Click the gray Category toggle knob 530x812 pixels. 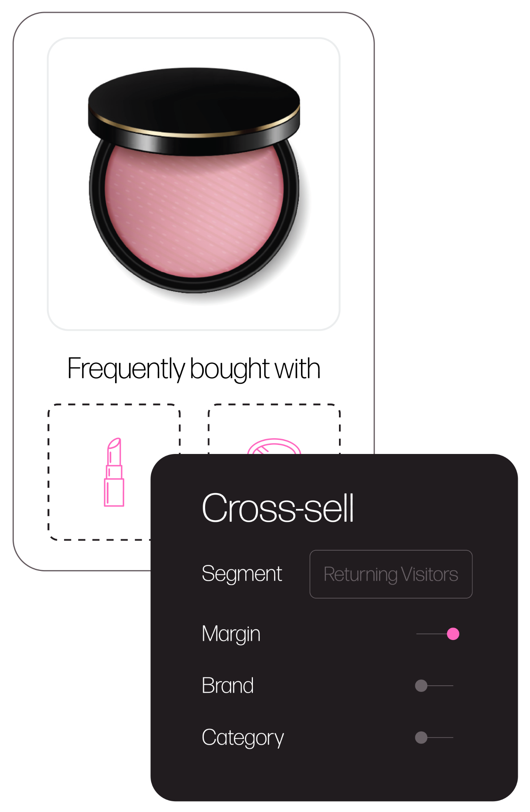point(421,737)
